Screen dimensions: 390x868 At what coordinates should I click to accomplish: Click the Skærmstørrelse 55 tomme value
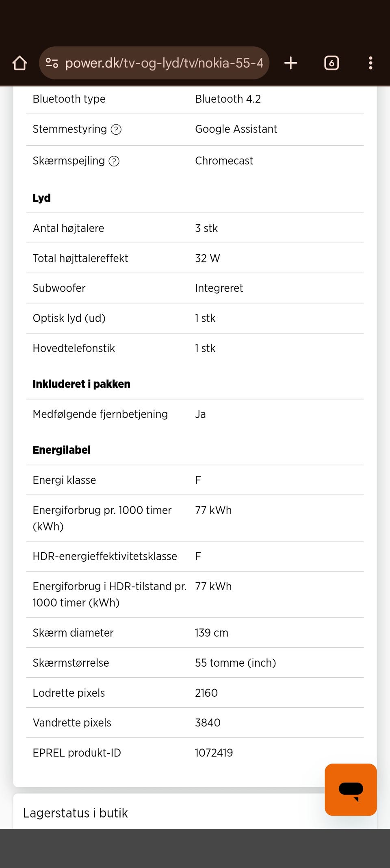[x=235, y=663]
